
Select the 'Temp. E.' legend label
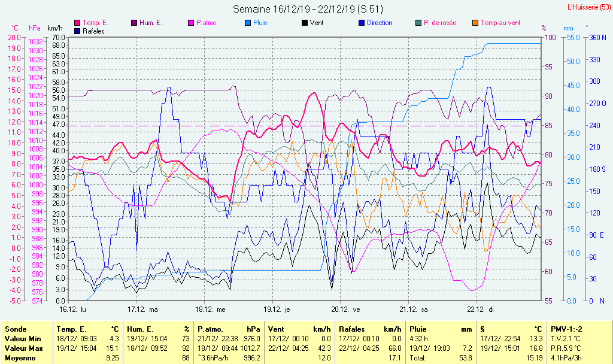(95, 23)
